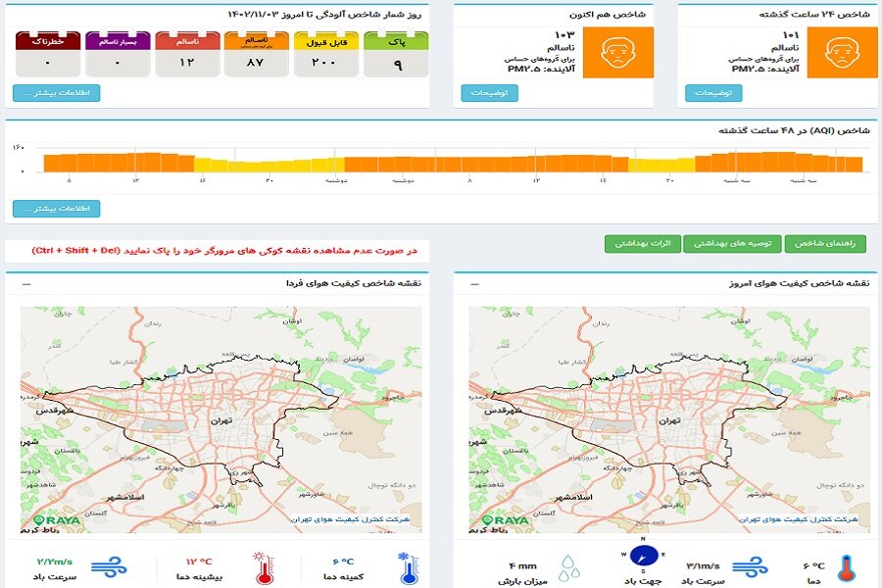Collapse today's air quality map panel

pyautogui.click(x=474, y=283)
